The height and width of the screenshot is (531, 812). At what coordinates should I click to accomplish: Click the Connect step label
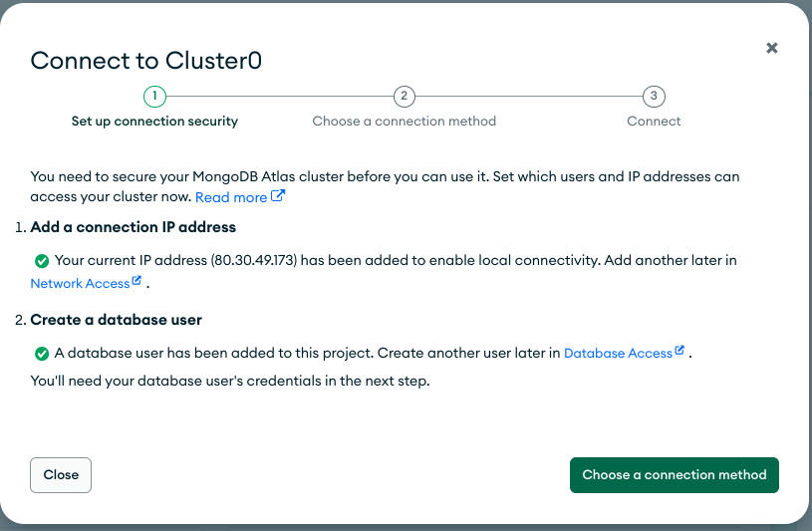[x=654, y=122]
